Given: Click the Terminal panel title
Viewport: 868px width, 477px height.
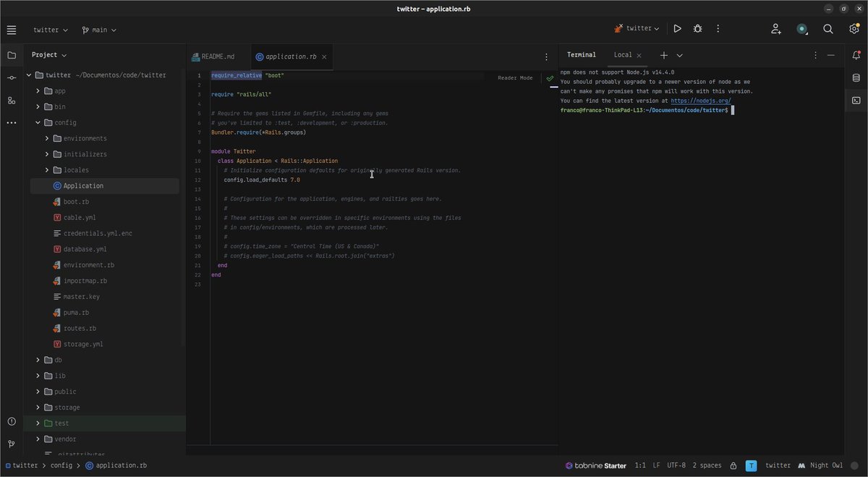Looking at the screenshot, I should pos(582,55).
